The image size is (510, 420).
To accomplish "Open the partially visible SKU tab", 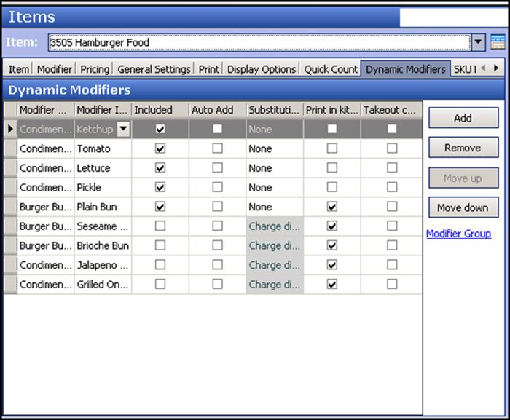I will 465,69.
